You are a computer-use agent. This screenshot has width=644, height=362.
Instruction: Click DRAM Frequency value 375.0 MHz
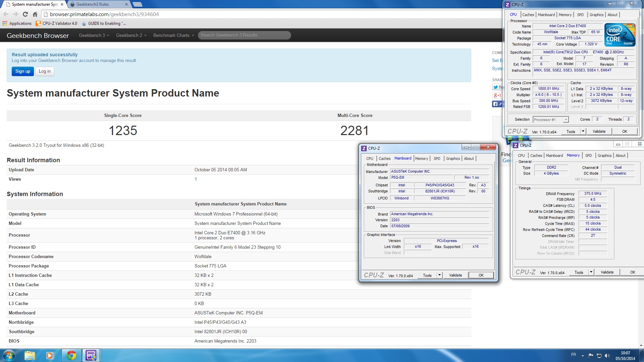[593, 194]
